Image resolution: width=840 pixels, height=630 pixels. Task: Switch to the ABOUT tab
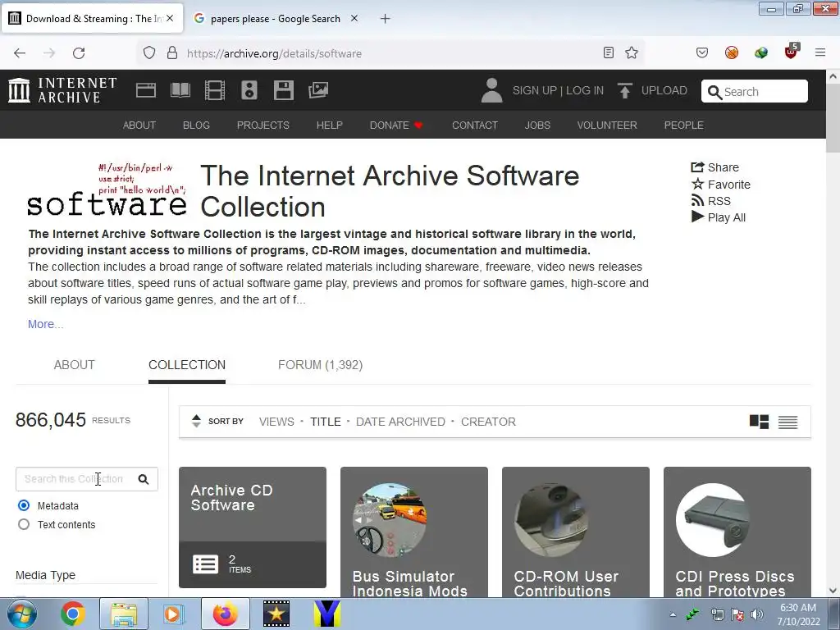(75, 365)
